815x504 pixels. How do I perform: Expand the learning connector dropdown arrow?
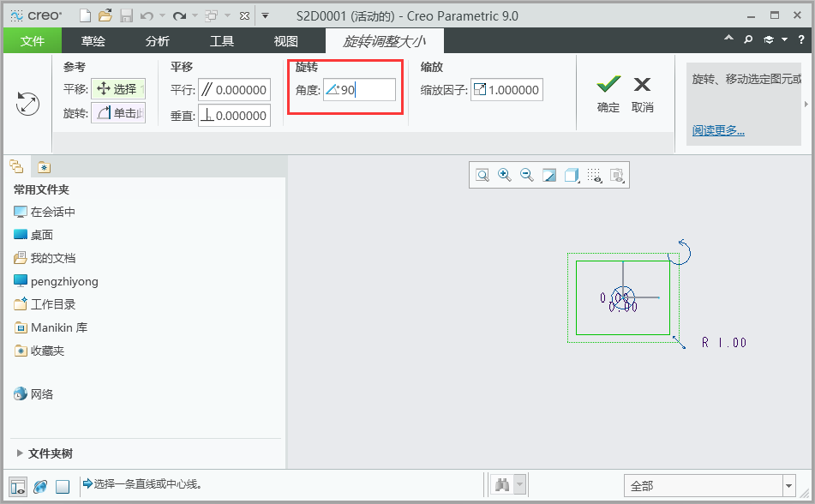tap(784, 39)
